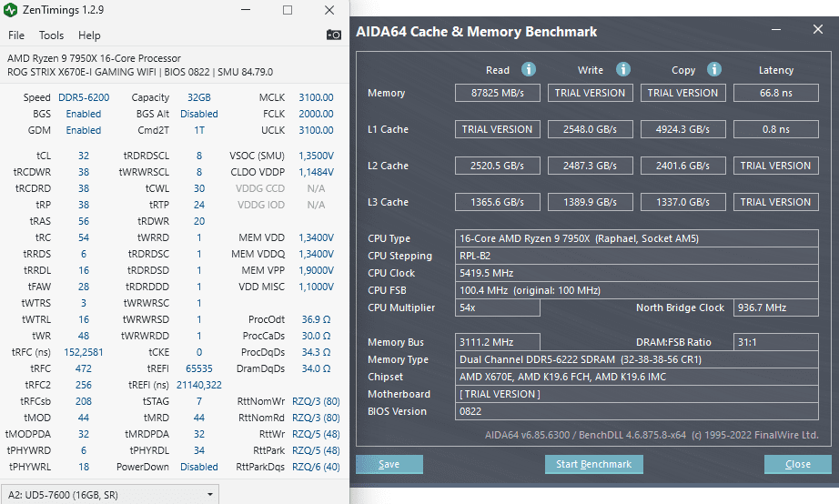Click the CPU Stepping RPL-B2 field
Screen dimensions: 839x504
point(637,256)
